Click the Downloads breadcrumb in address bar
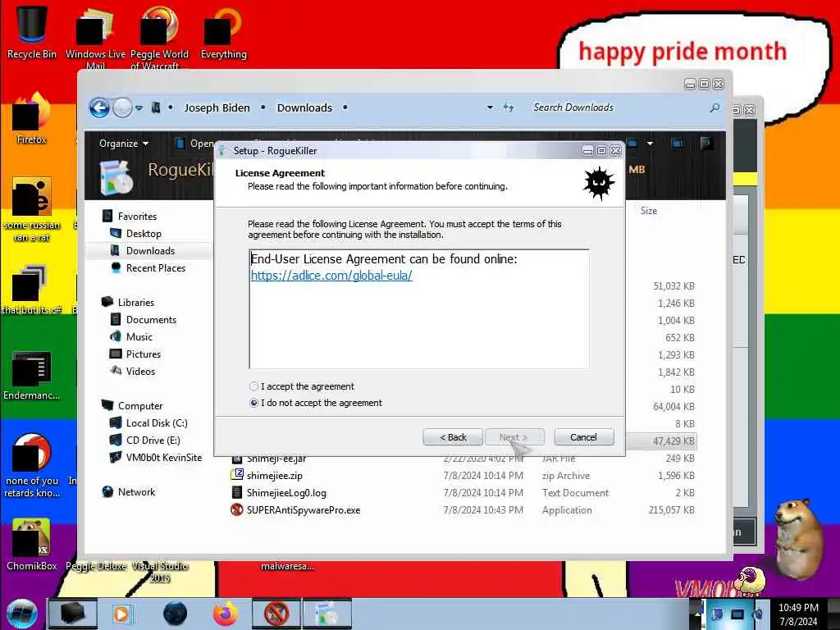This screenshot has height=630, width=840. click(304, 107)
